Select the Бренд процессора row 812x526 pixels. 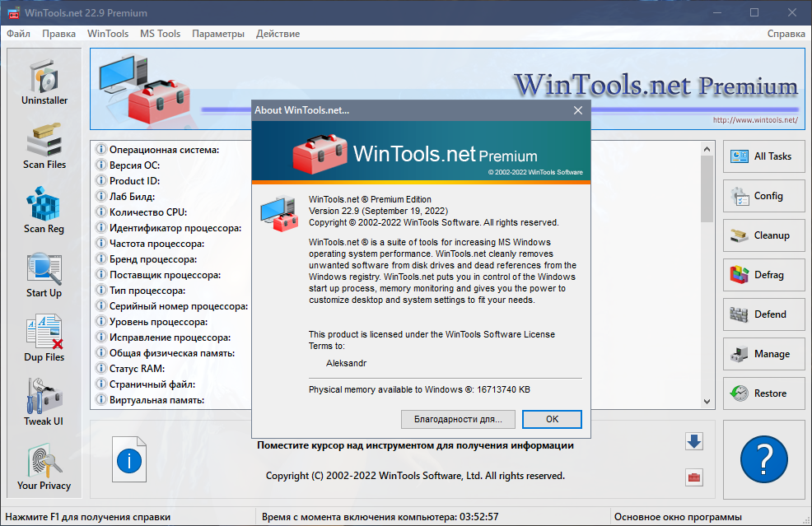pos(147,258)
